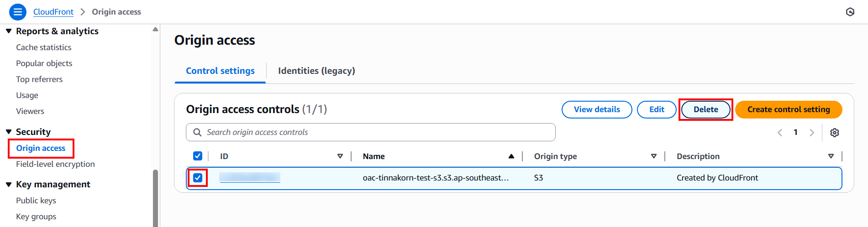The width and height of the screenshot is (868, 227).
Task: Click the Delete button
Action: 705,109
